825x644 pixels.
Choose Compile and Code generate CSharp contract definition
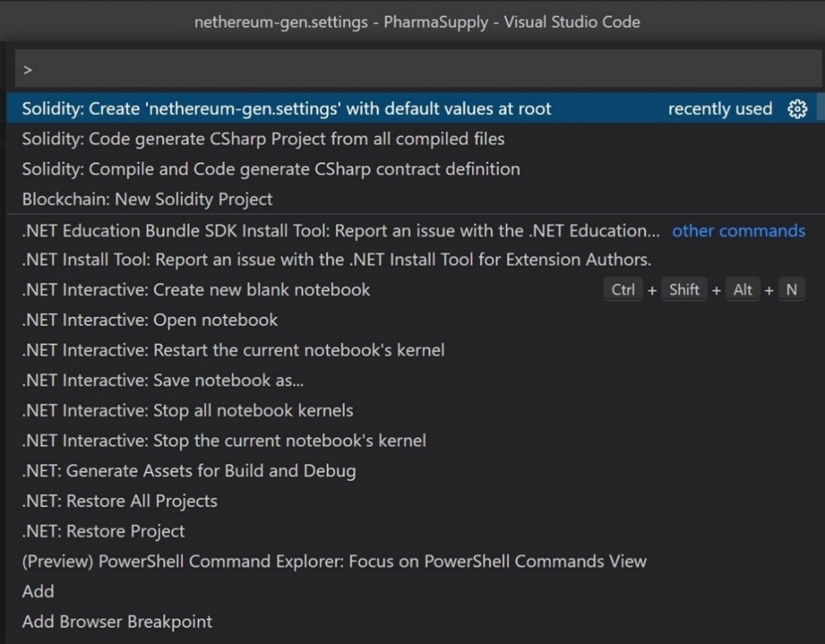(x=271, y=169)
